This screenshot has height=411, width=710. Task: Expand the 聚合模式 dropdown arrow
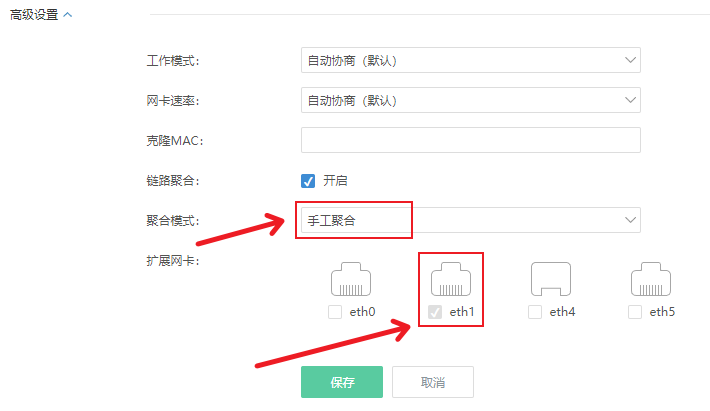point(630,220)
